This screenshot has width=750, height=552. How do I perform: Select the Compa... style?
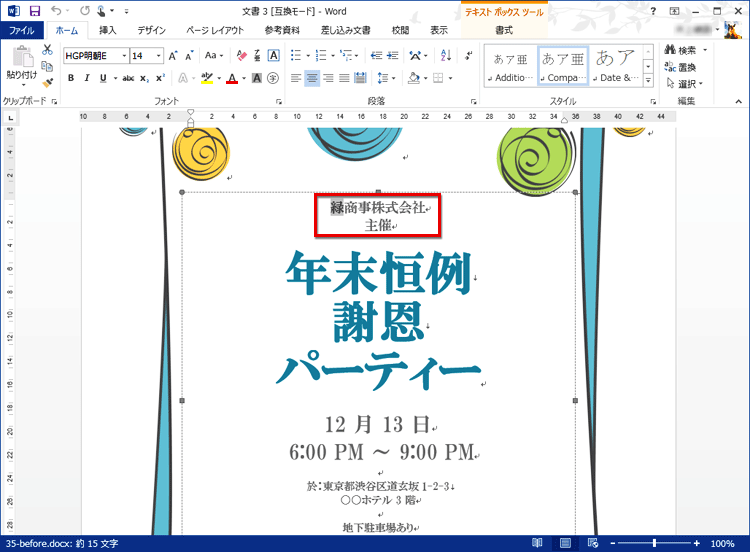tap(562, 66)
